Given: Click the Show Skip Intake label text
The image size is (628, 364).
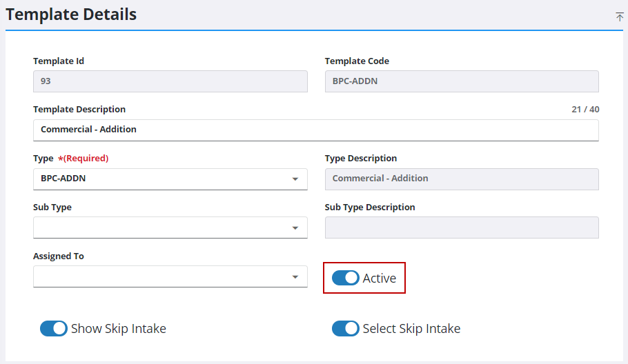Looking at the screenshot, I should click(119, 328).
